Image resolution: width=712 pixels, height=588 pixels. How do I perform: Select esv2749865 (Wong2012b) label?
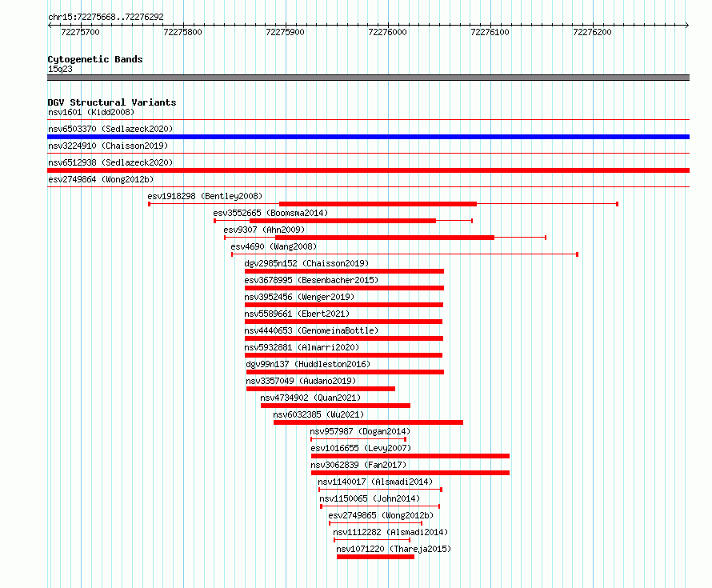pos(381,515)
